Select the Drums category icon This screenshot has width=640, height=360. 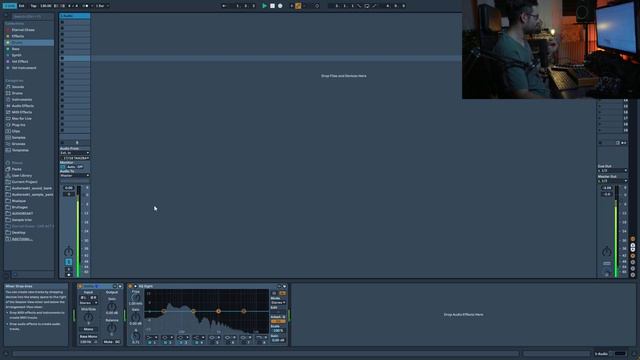point(8,93)
